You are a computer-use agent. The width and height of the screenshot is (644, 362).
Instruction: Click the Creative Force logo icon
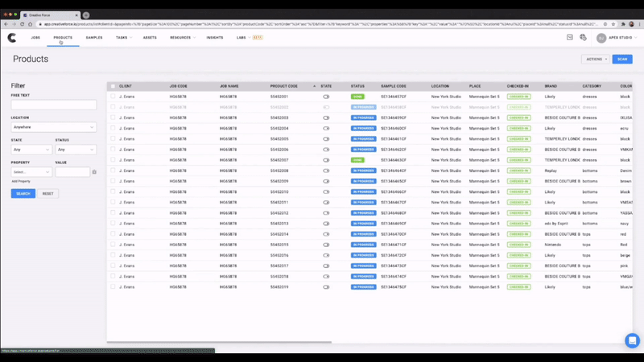tap(13, 38)
